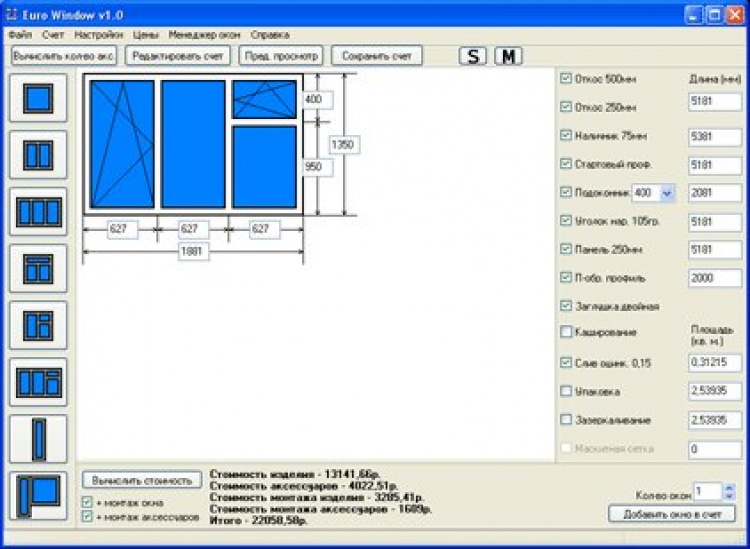Click the S toolbar button

[473, 56]
